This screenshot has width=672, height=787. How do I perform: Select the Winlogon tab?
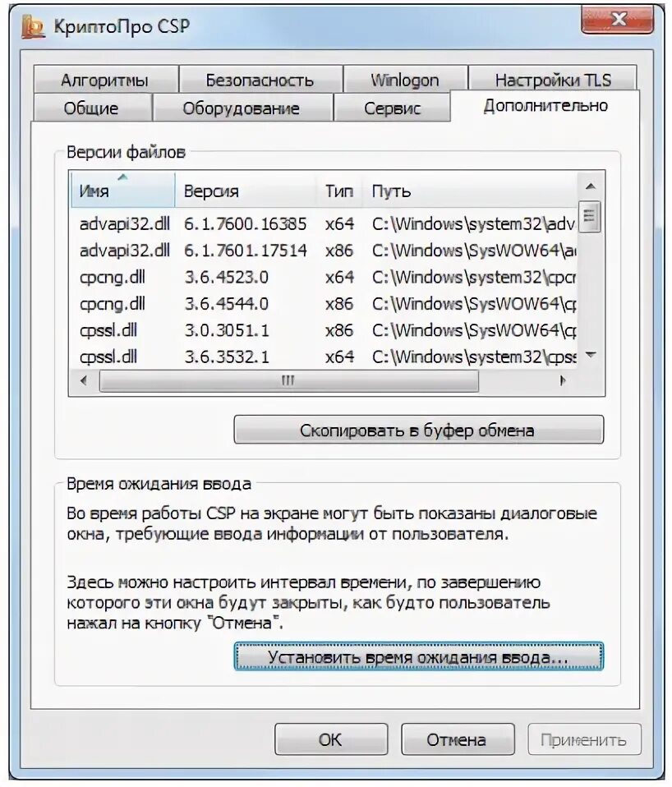click(404, 80)
